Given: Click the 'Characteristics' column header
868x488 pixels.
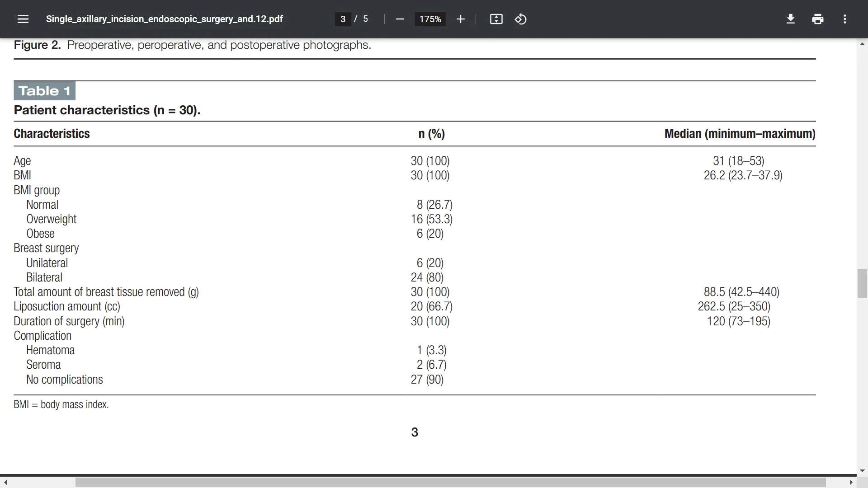Looking at the screenshot, I should pos(52,134).
